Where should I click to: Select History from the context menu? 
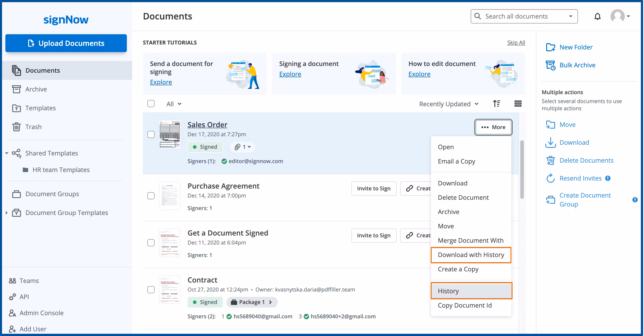click(x=472, y=291)
